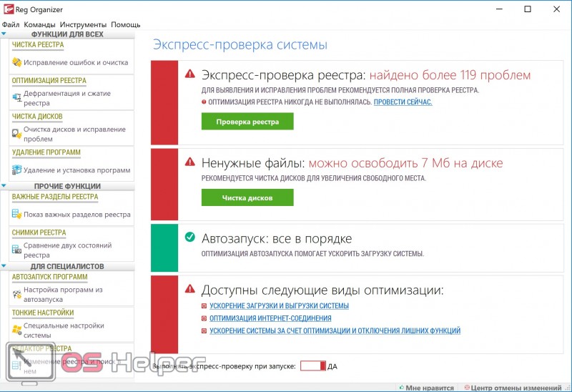The width and height of the screenshot is (572, 392).
Task: Click the red bullet icon before УСКОРЕНИЕ СИСТЕМЫ ЗА СЧЕТ
Action: point(204,331)
